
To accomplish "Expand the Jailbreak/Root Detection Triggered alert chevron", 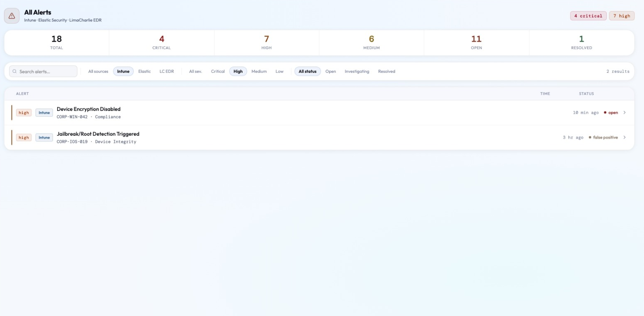I will click(x=625, y=137).
